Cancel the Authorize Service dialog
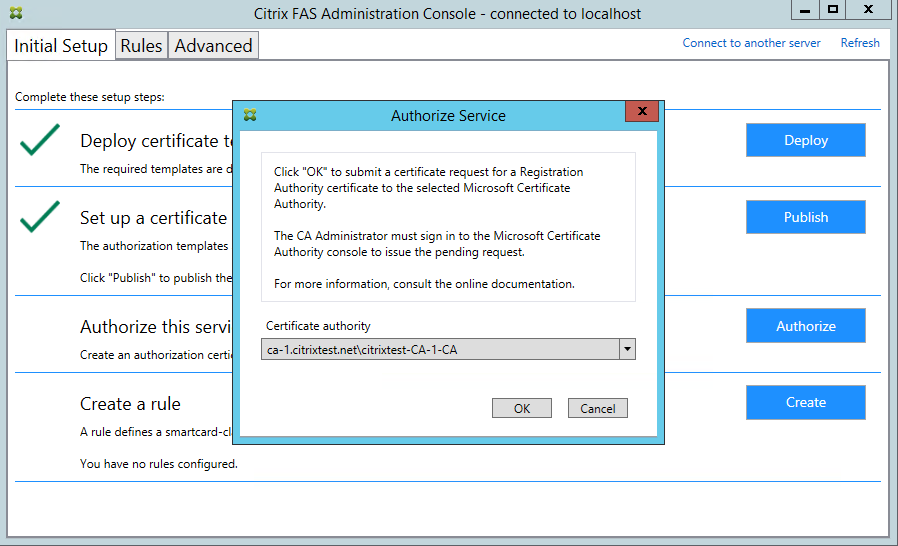 pos(598,408)
